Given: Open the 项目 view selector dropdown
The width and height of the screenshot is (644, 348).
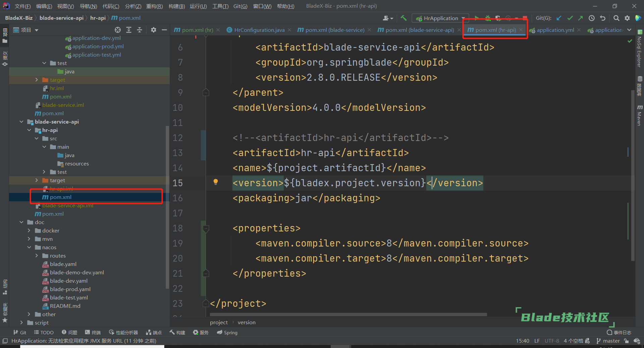Looking at the screenshot, I should 26,30.
